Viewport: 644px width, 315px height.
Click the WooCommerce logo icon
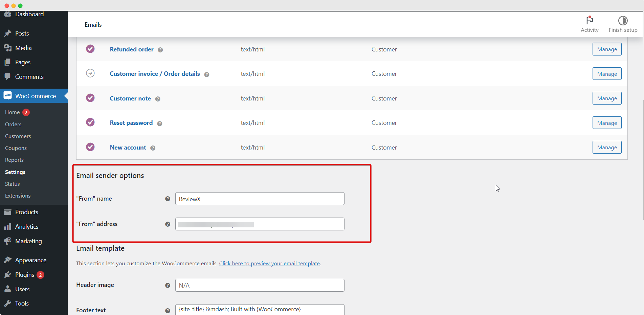(x=7, y=96)
